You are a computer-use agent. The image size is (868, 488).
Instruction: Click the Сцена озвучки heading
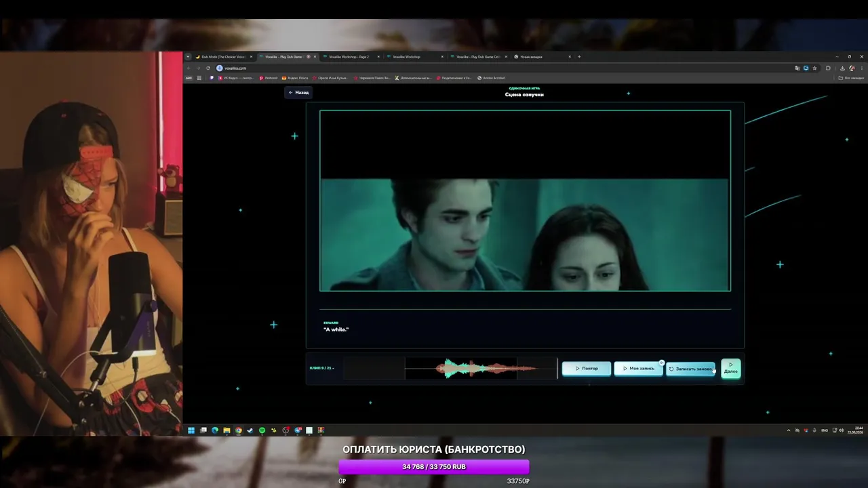pyautogui.click(x=524, y=95)
